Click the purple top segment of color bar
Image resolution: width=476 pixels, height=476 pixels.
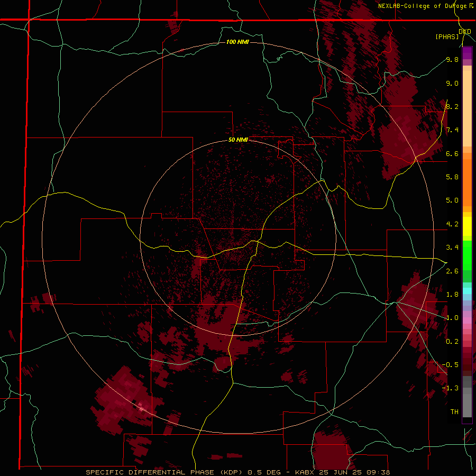point(467,53)
